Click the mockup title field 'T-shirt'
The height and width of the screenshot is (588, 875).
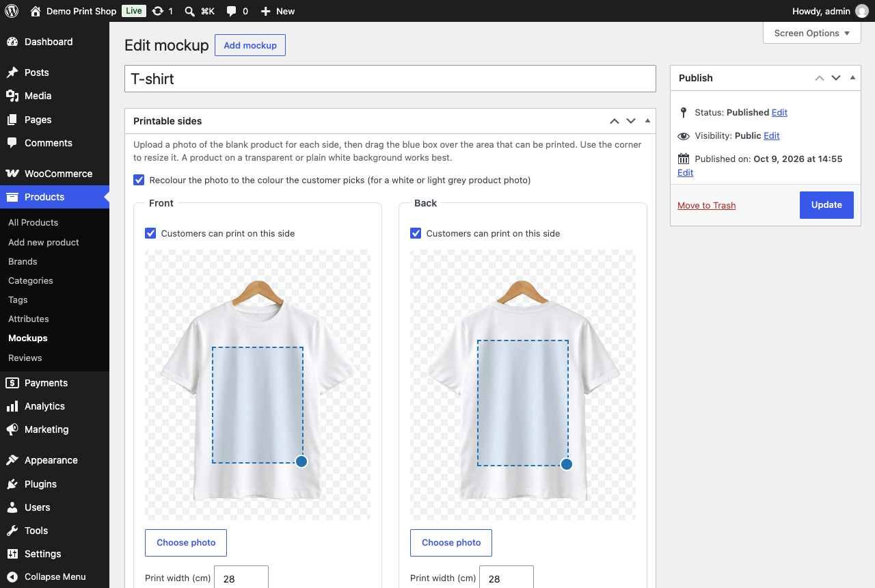[390, 79]
